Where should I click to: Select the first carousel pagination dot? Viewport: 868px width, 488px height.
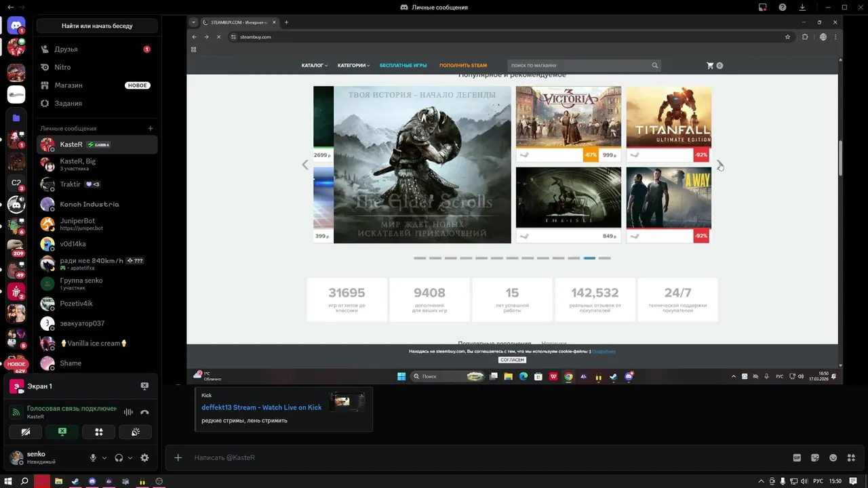point(420,258)
